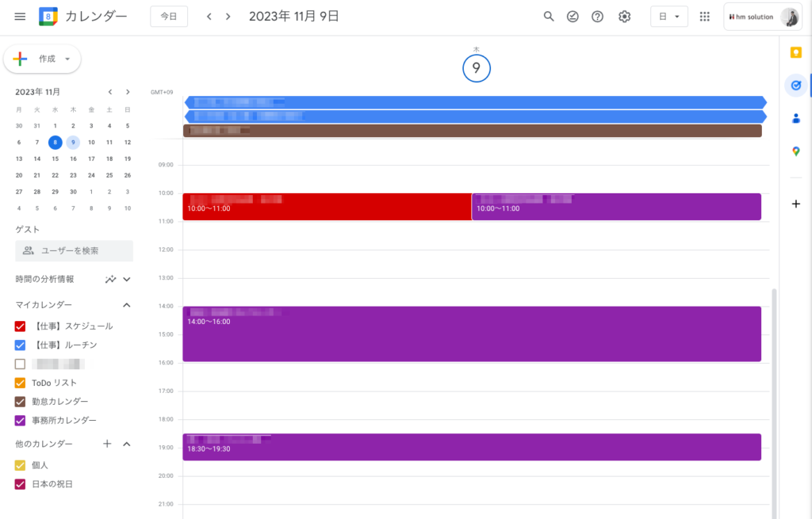This screenshot has width=812, height=519.
Task: Open the second blue all-day event
Action: pyautogui.click(x=476, y=116)
